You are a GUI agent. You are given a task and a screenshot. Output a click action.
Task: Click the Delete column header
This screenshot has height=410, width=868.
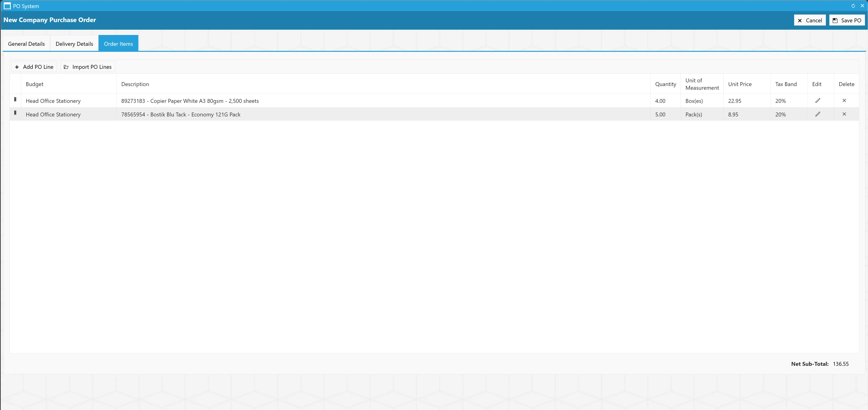pyautogui.click(x=846, y=84)
